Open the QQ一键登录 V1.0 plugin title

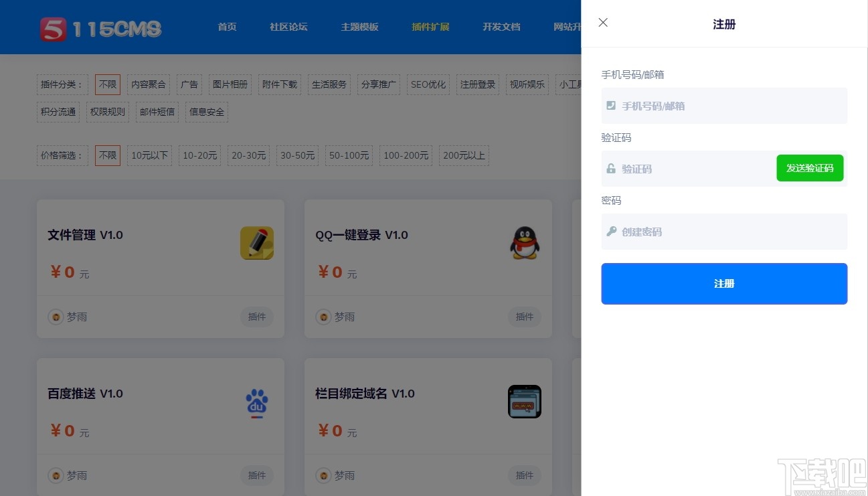(x=361, y=235)
